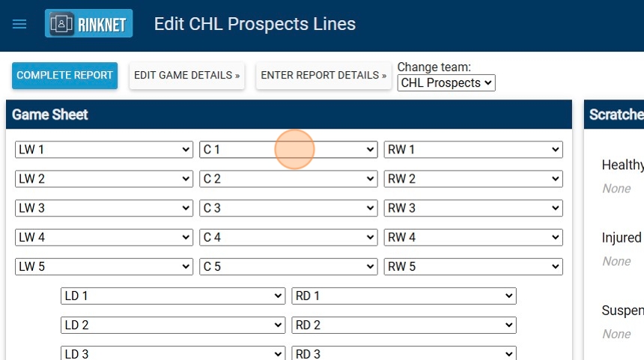Expand the C 3 dropdown
644x360 pixels.
[x=288, y=208]
